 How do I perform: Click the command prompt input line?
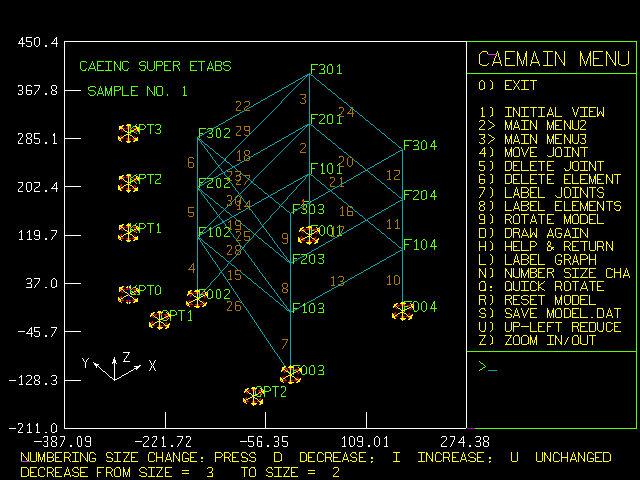point(552,368)
